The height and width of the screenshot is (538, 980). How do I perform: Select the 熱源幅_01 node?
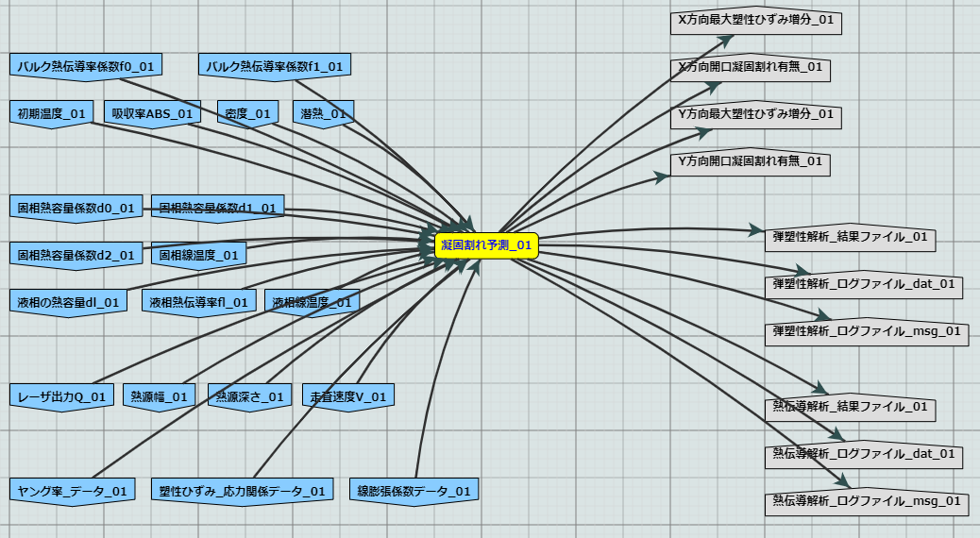[159, 397]
